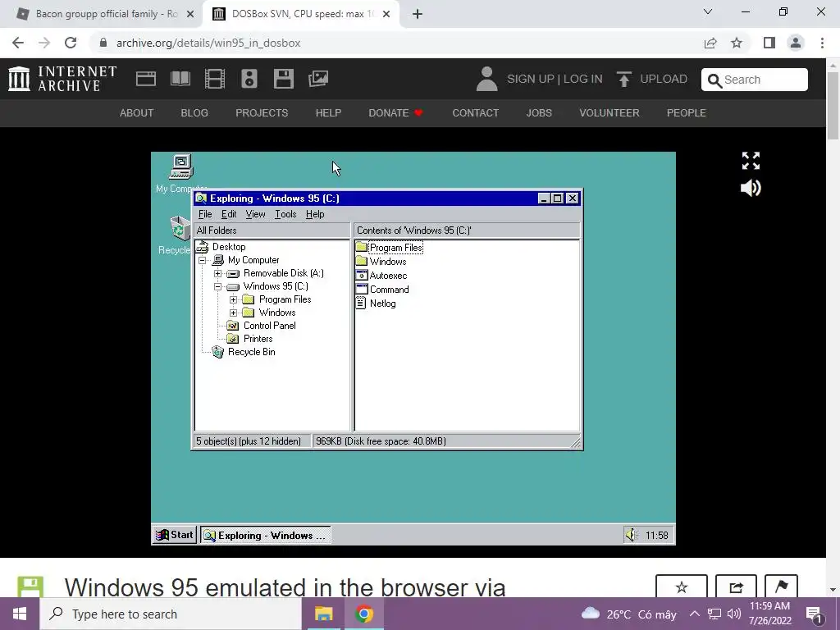Open the Tools menu in Explorer
Viewport: 840px width, 630px height.
pos(285,214)
